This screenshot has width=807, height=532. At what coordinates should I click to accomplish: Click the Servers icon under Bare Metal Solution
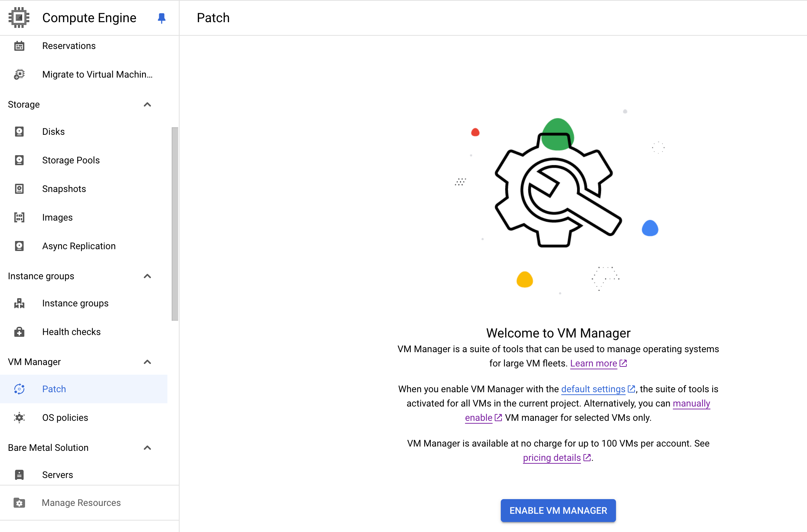coord(20,474)
